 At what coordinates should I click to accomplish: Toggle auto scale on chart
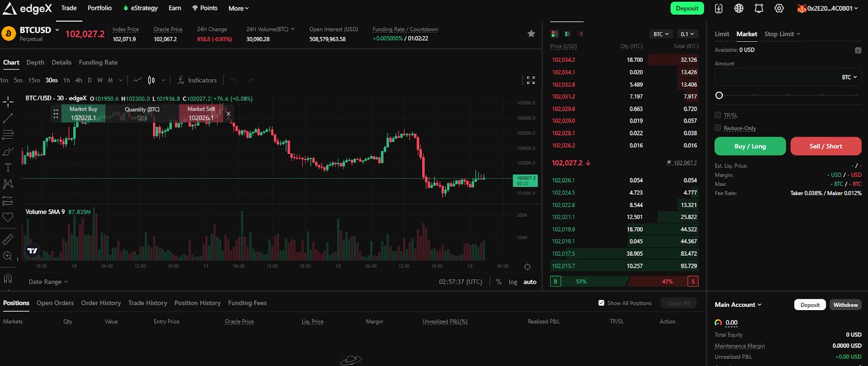[530, 282]
